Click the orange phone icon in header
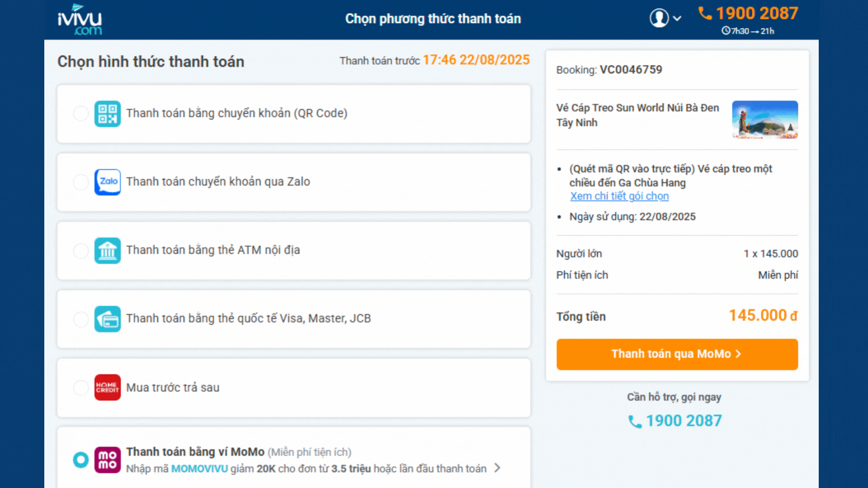This screenshot has width=868, height=488. pyautogui.click(x=705, y=13)
